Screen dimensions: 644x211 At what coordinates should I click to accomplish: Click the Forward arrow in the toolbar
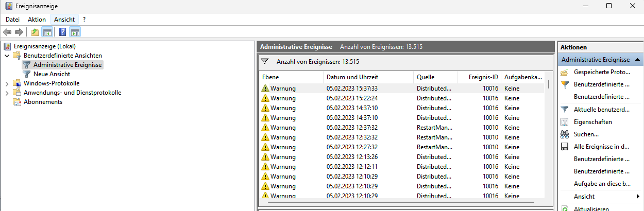(x=19, y=32)
